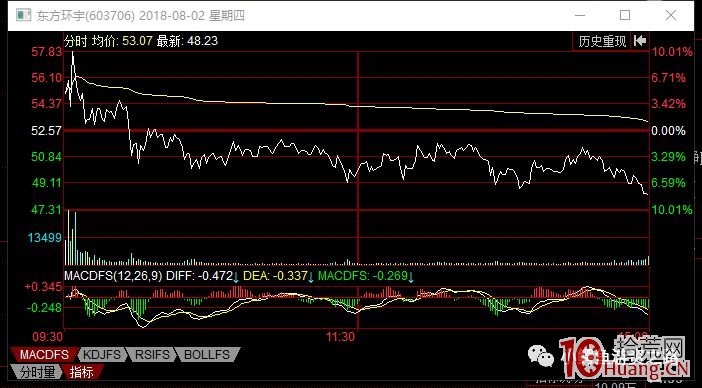Viewport: 702px width, 388px height.
Task: Click the blue arrow after MACDFS value
Action: (x=411, y=277)
